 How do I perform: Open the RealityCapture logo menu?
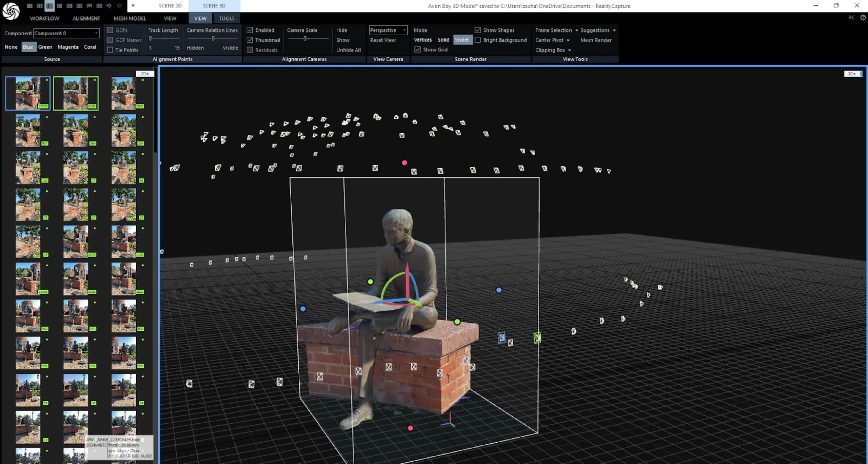click(11, 11)
